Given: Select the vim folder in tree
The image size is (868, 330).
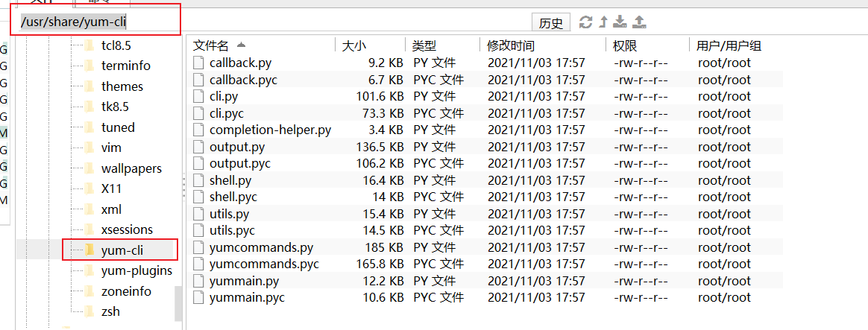Looking at the screenshot, I should (x=111, y=147).
